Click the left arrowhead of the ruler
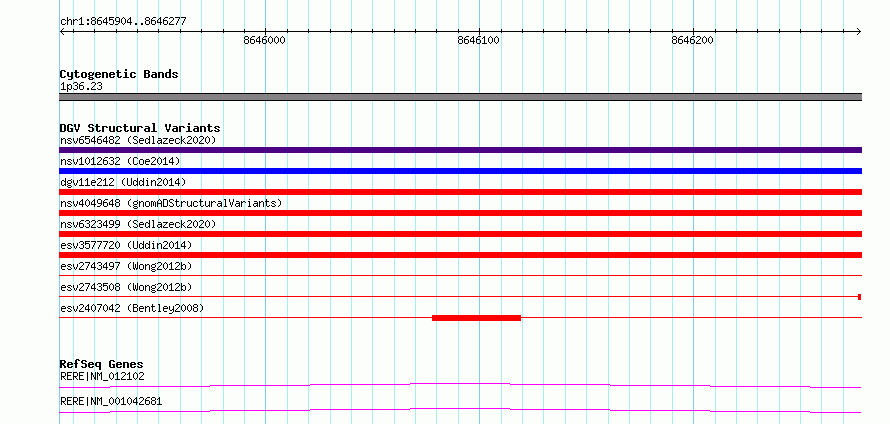Viewport: 890px width, 424px height. coord(62,31)
